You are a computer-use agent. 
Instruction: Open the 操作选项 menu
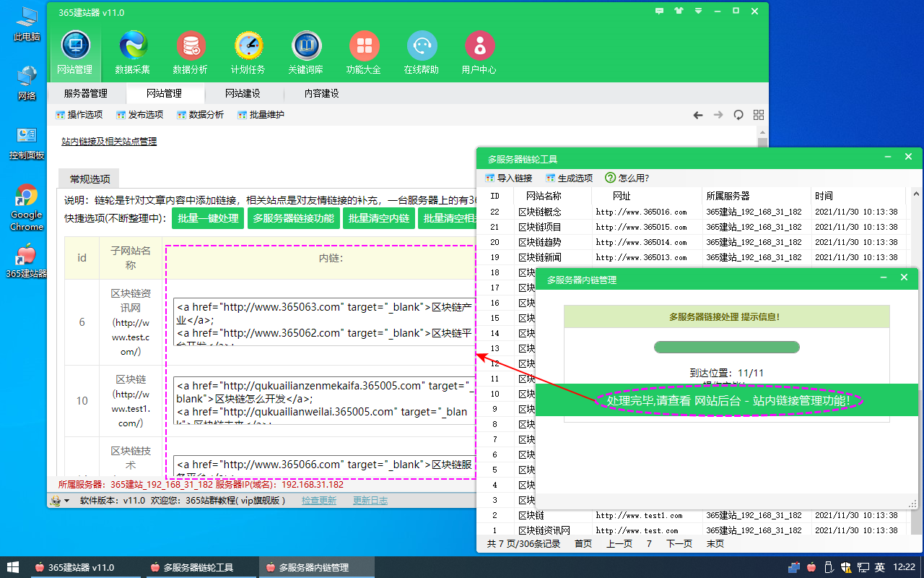point(79,115)
